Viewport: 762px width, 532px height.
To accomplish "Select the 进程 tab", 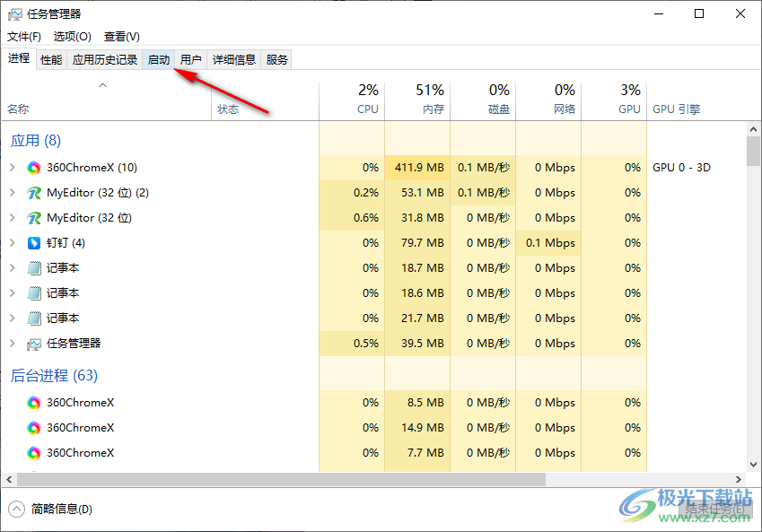I will (19, 58).
